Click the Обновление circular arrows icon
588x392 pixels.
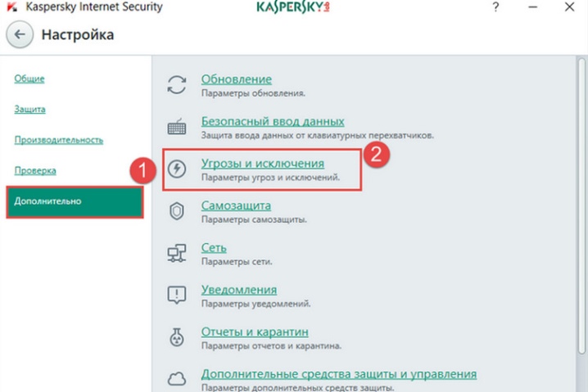point(177,84)
